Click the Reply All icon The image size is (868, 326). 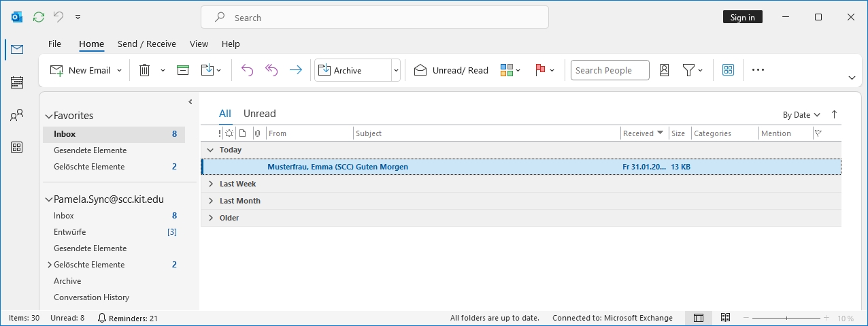[x=271, y=70]
